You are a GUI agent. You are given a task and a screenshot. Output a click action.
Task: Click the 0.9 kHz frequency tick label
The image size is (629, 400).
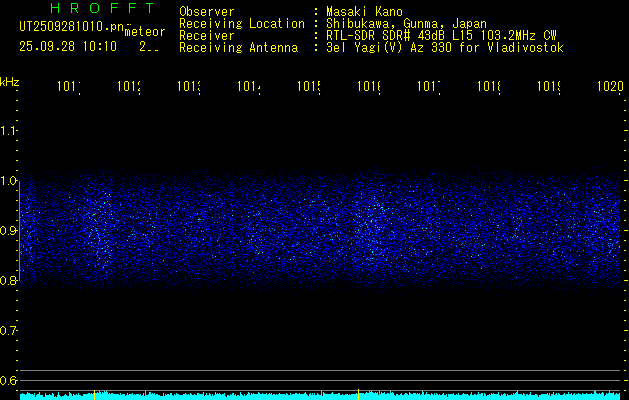coord(9,231)
